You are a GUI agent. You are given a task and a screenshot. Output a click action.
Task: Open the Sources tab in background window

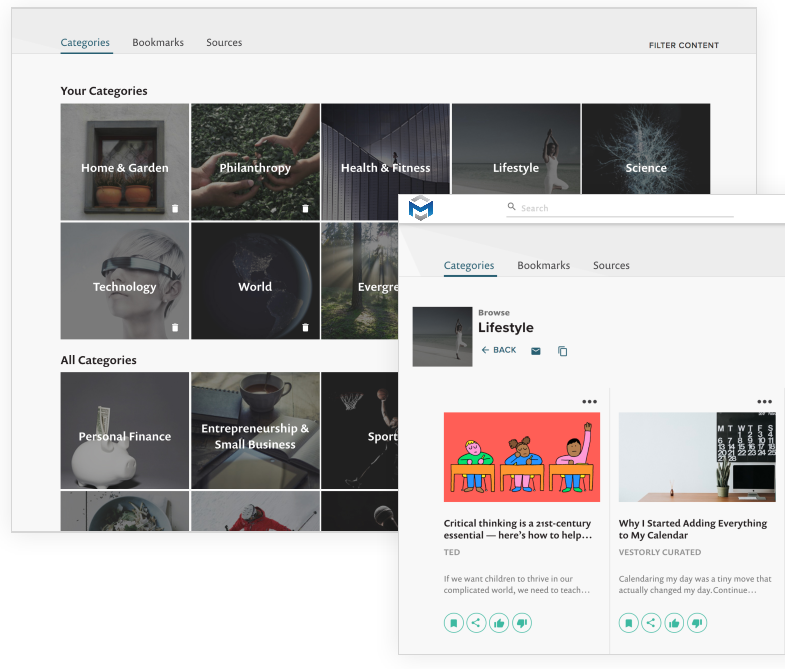[224, 42]
